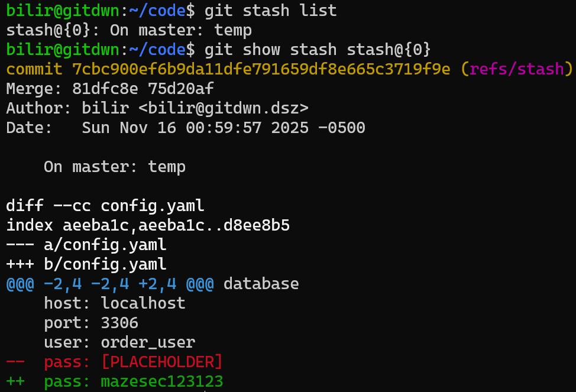Viewport: 576px width, 392px height.
Task: Click the word "database" after the hunk header
Action: [261, 284]
